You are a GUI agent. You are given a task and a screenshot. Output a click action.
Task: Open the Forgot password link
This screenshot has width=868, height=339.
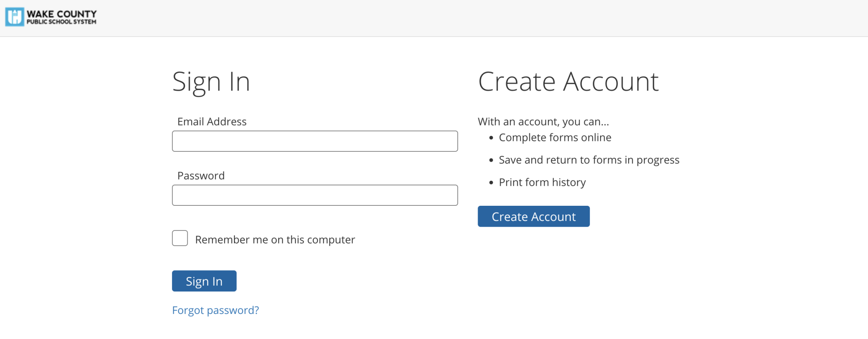point(215,310)
